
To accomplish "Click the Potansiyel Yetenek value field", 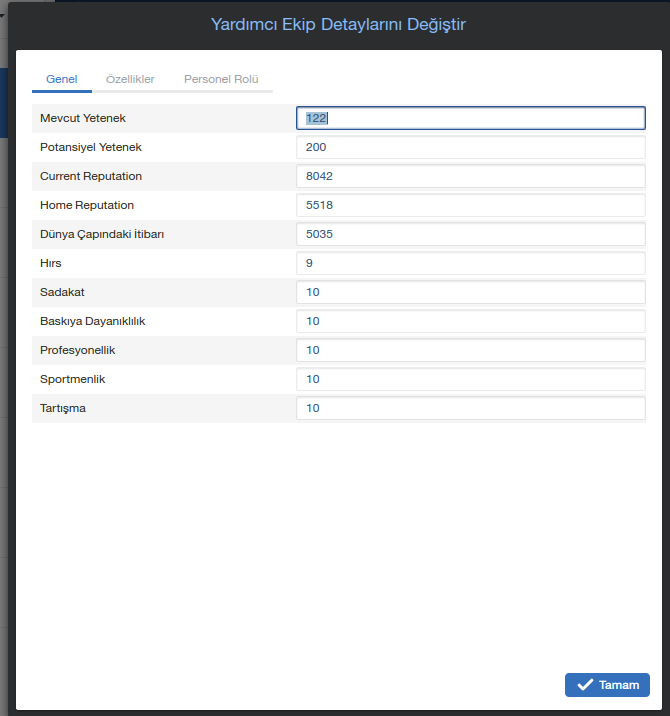I will 470,147.
